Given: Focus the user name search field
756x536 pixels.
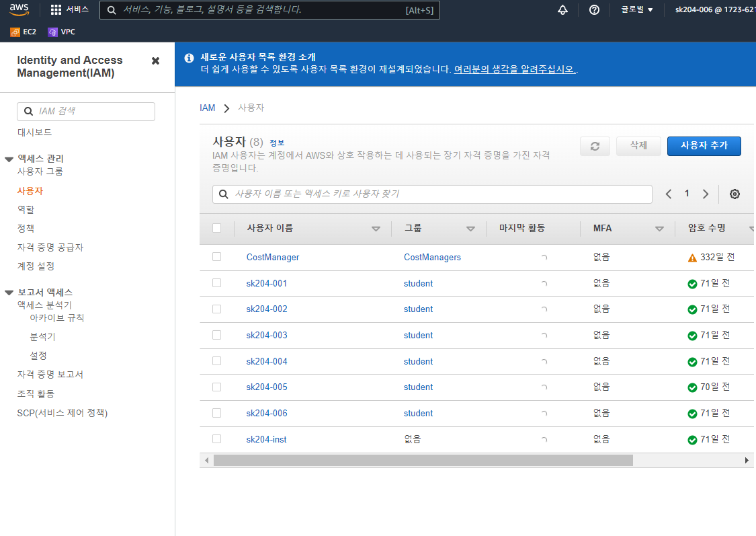Looking at the screenshot, I should point(432,194).
